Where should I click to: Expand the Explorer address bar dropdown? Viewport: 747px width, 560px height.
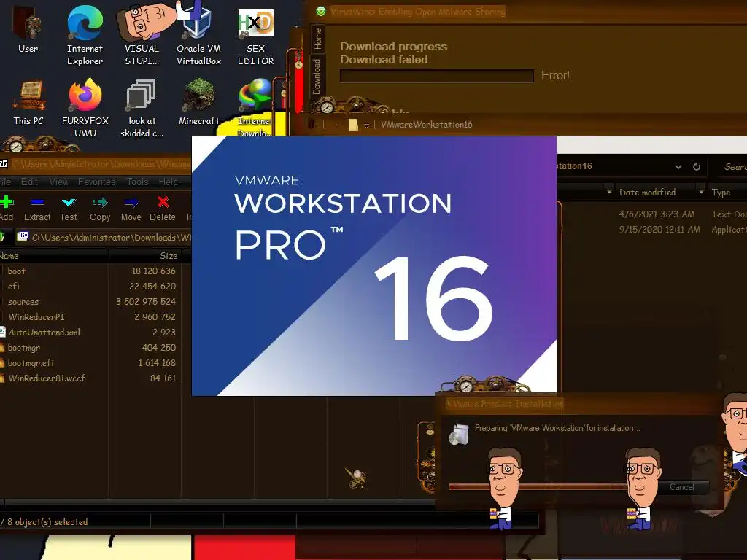(x=678, y=167)
